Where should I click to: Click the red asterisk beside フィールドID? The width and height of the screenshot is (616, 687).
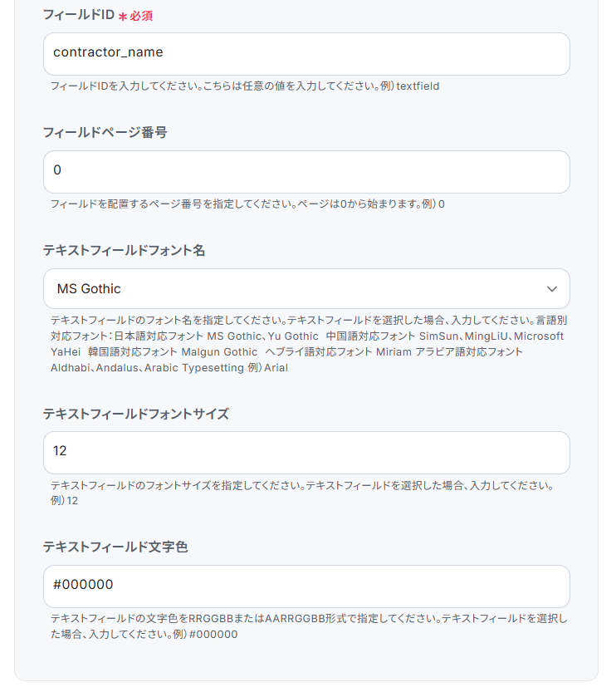(x=122, y=17)
